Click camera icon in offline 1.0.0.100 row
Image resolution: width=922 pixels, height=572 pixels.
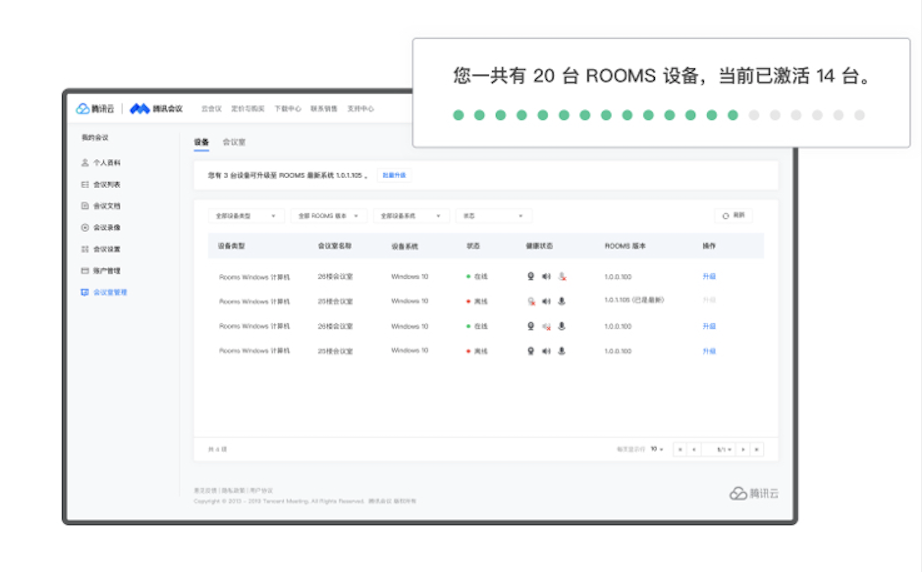pyautogui.click(x=530, y=351)
